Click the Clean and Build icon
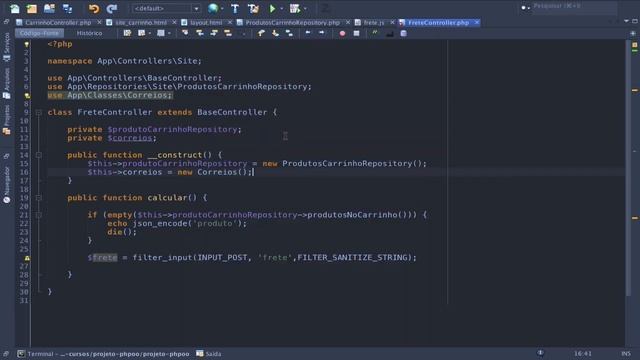 [x=253, y=8]
